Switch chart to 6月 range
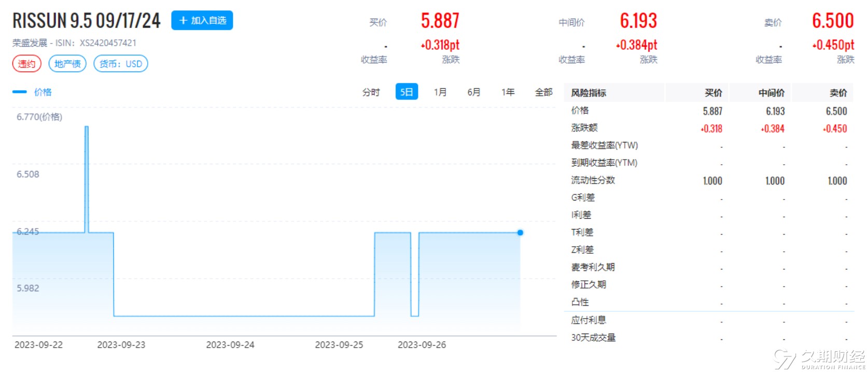This screenshot has width=868, height=372. [x=473, y=92]
